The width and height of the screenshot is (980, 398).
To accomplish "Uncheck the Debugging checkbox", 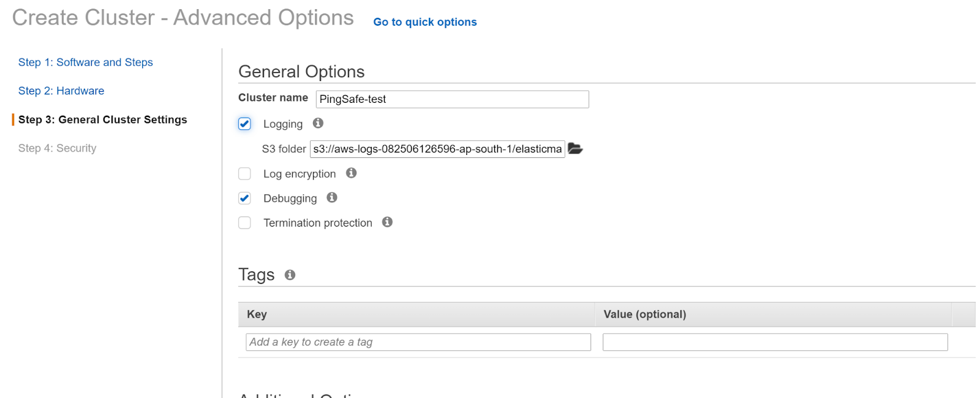I will [x=244, y=198].
